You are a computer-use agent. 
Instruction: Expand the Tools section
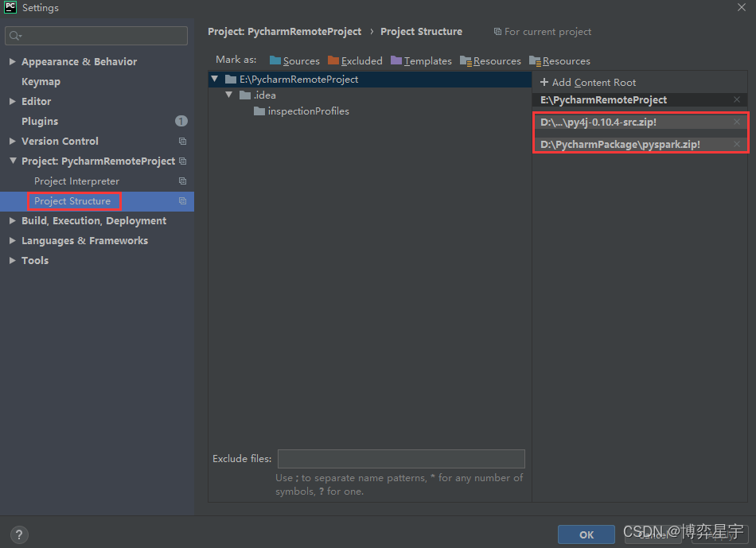point(13,260)
